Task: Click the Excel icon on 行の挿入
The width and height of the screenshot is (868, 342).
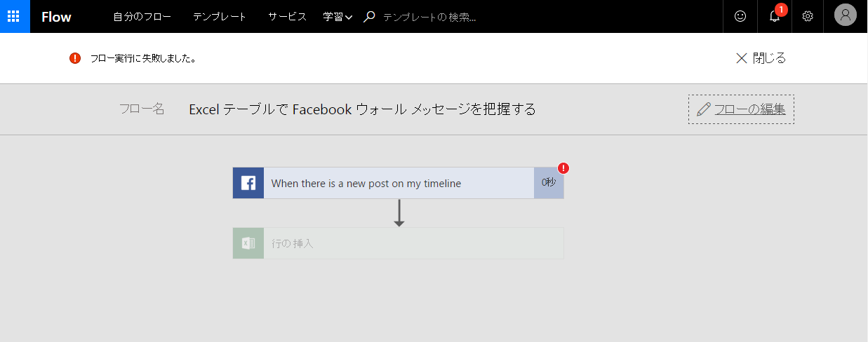Action: [248, 243]
